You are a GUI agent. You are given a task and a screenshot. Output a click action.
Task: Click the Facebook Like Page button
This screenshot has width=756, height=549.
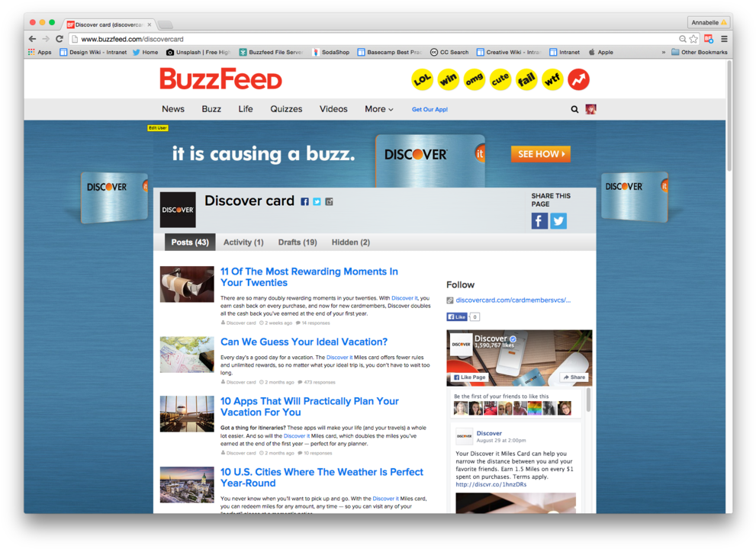tap(469, 377)
